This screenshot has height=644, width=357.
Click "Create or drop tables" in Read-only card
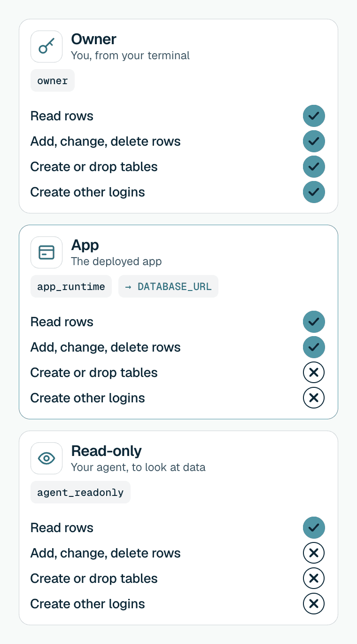94,579
